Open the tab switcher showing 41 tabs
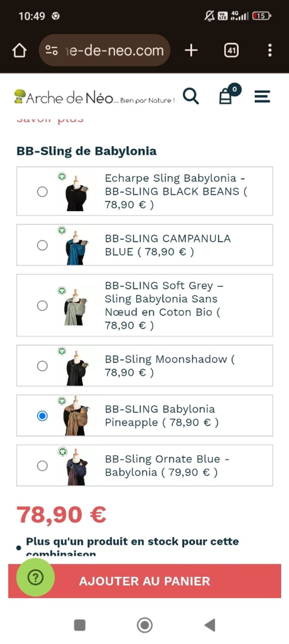Image resolution: width=289 pixels, height=644 pixels. [x=231, y=50]
